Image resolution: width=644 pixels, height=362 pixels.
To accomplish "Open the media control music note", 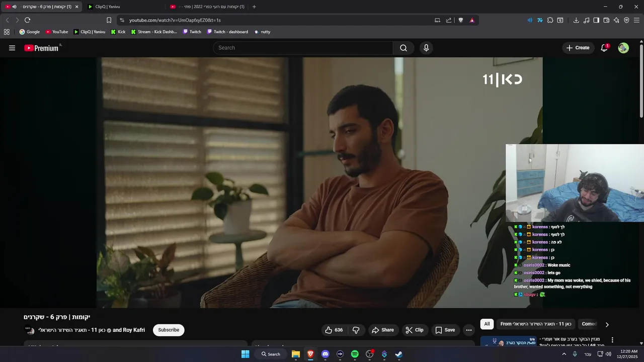I will (x=586, y=20).
